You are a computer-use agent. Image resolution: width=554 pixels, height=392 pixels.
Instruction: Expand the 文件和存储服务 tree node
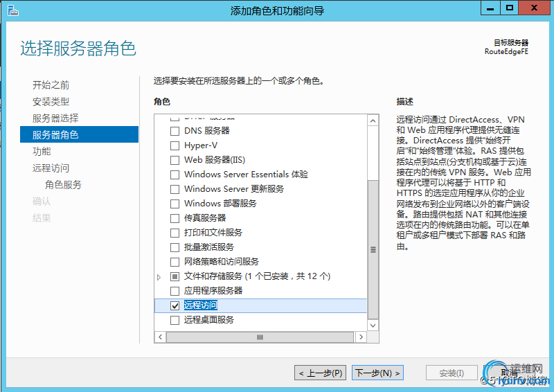159,277
